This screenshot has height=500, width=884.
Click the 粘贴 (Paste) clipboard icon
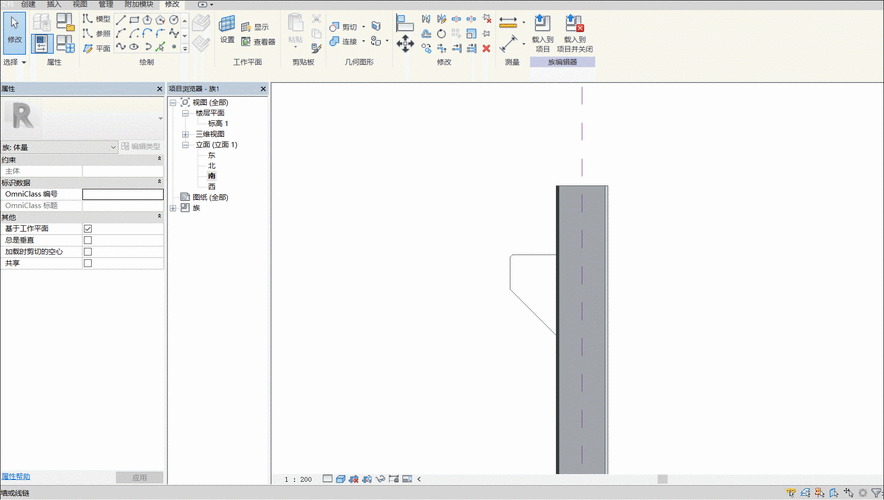[295, 25]
